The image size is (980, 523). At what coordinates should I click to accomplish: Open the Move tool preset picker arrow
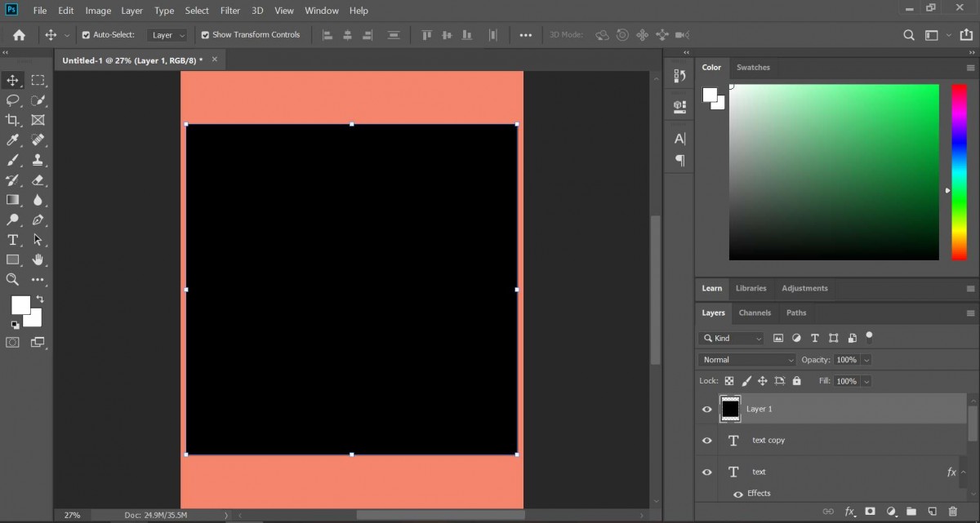point(67,35)
